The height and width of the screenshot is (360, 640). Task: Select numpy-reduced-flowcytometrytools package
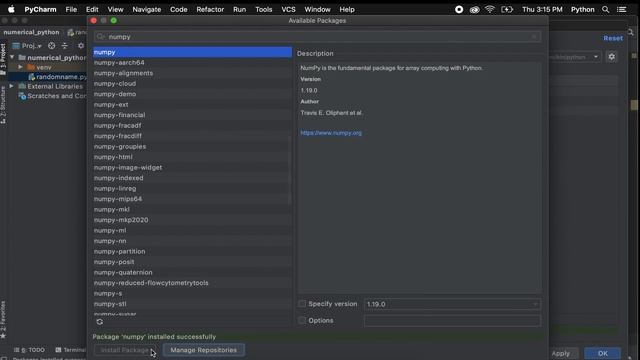click(192, 283)
